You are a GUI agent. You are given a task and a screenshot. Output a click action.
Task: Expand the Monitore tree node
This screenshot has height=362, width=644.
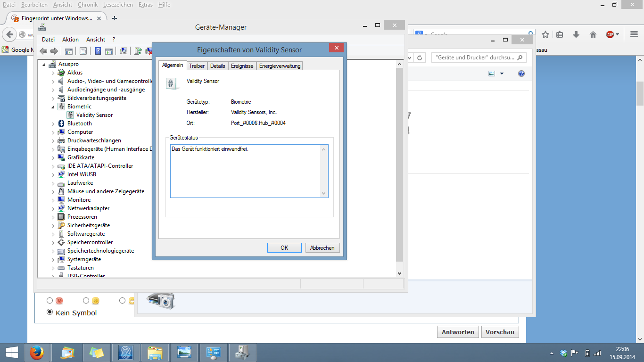pos(53,200)
